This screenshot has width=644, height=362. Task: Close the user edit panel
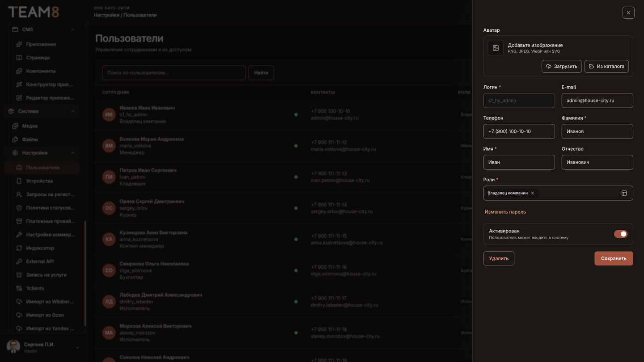tap(628, 13)
